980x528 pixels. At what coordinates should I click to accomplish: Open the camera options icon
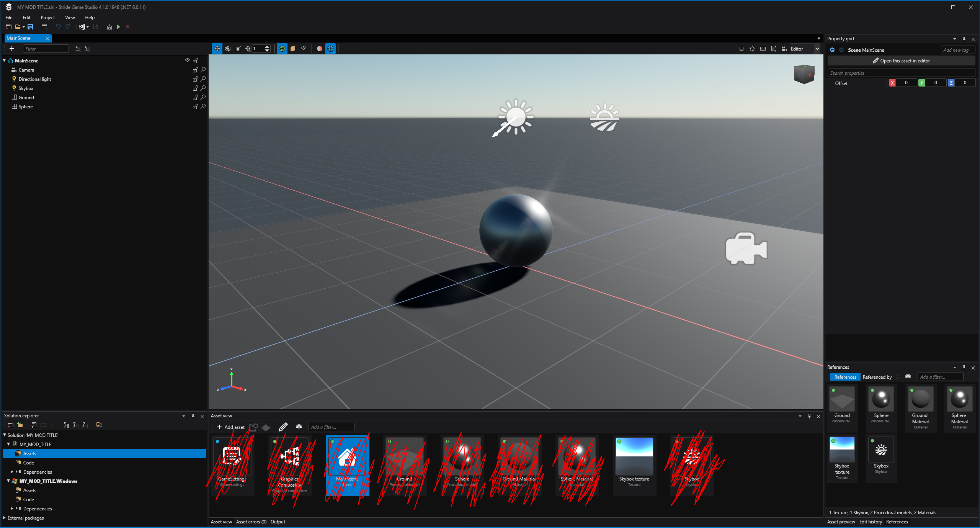784,49
